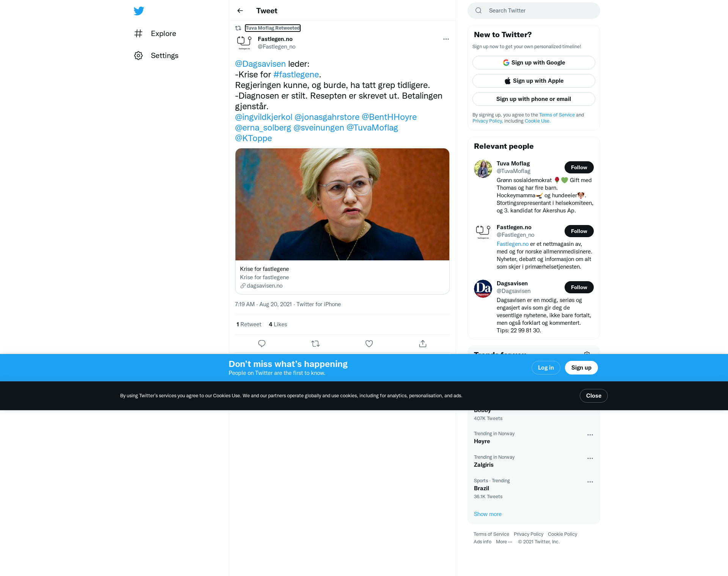Click the Twitter bird logo
The image size is (728, 576).
click(x=139, y=11)
